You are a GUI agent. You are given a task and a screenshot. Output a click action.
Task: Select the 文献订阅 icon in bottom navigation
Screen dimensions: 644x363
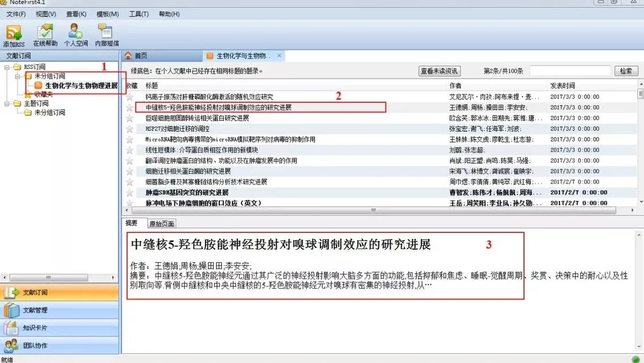[x=11, y=293]
